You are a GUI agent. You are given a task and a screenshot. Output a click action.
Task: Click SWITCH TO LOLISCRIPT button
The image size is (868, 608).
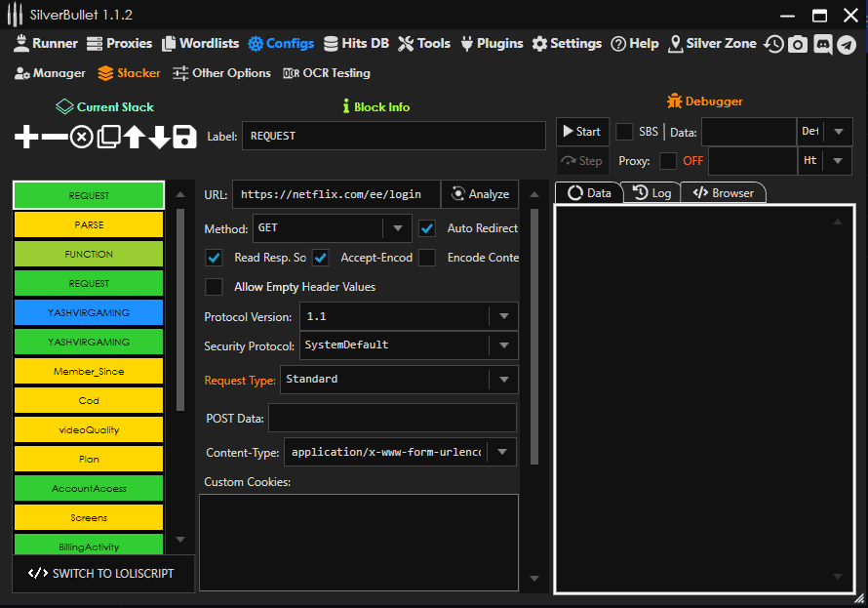[x=102, y=573]
